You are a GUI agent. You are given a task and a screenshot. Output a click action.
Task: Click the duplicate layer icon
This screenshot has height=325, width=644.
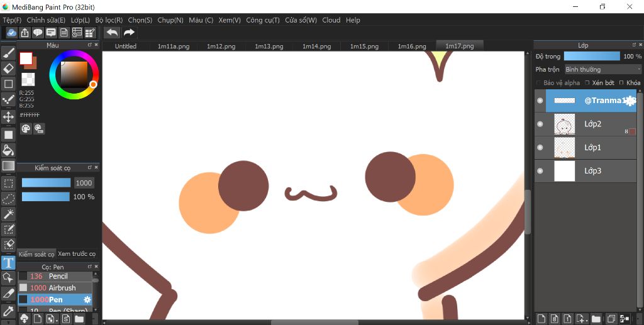[611, 319]
